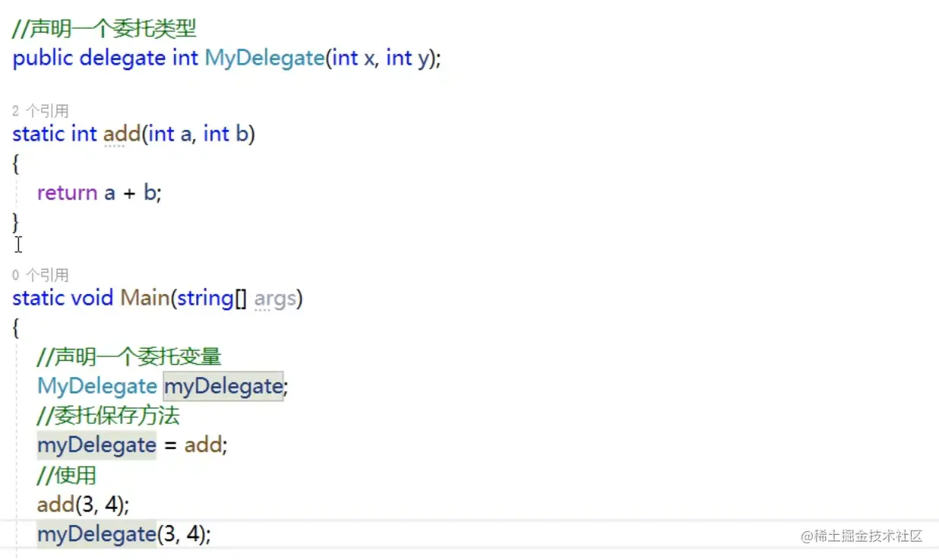Image resolution: width=939 pixels, height=560 pixels.
Task: Select the return statement inside add
Action: point(98,192)
